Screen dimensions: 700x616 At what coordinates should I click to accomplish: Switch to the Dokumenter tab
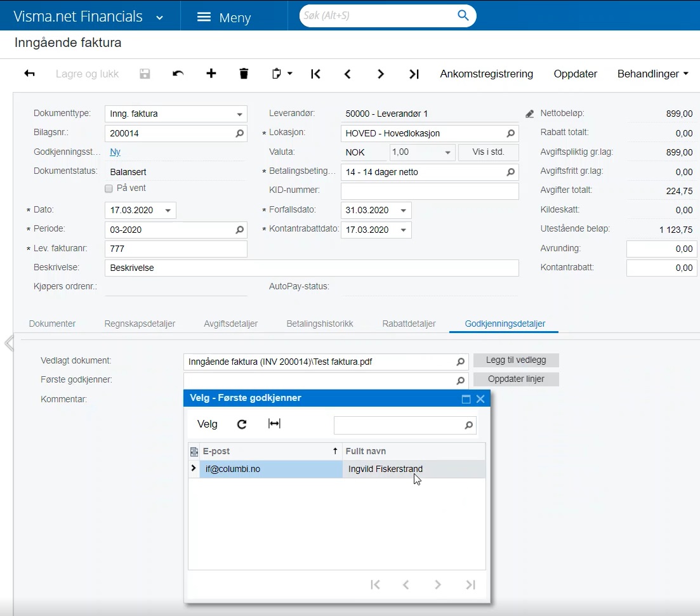52,324
